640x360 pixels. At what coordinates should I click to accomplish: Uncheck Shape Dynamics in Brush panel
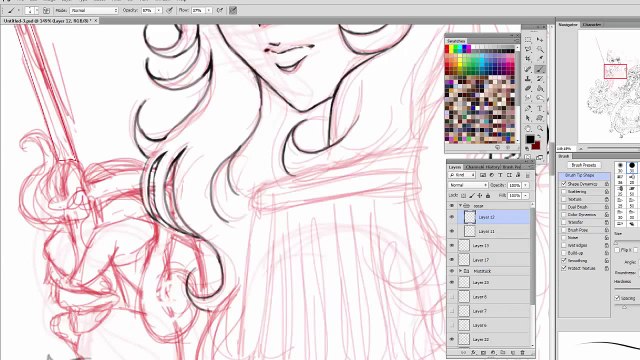(x=564, y=184)
